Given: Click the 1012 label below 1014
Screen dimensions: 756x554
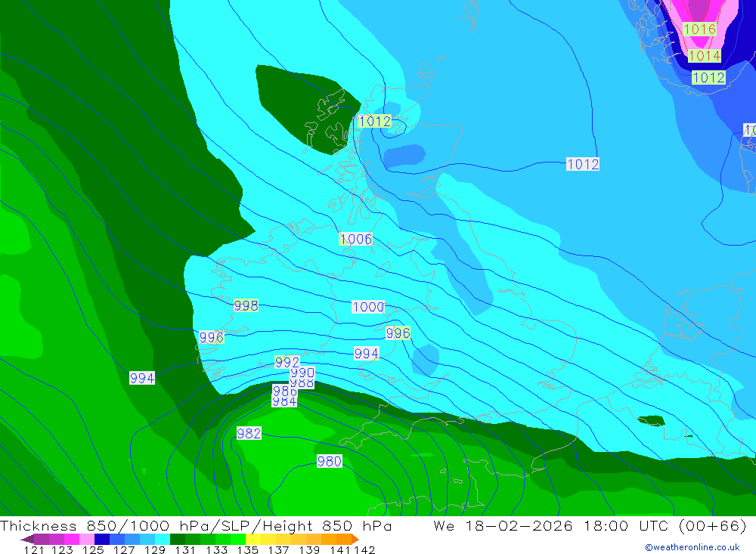Looking at the screenshot, I should click(x=708, y=78).
